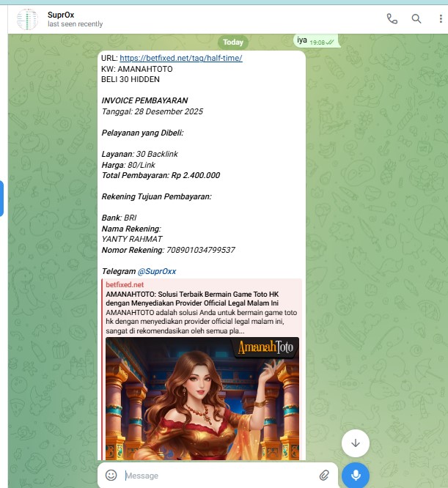
Task: Click the @SuprOxx Telegram mention
Action: 157,271
